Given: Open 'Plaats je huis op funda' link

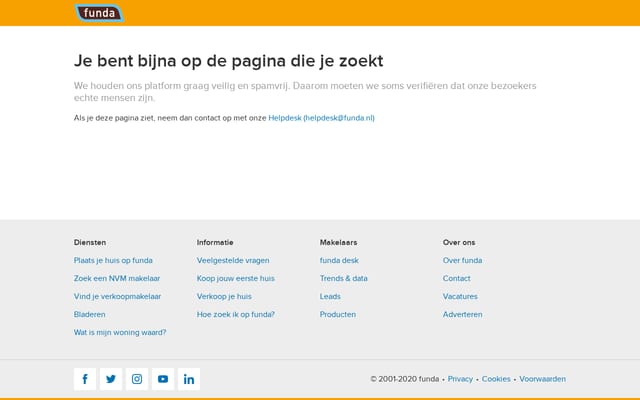Looking at the screenshot, I should pos(113,260).
